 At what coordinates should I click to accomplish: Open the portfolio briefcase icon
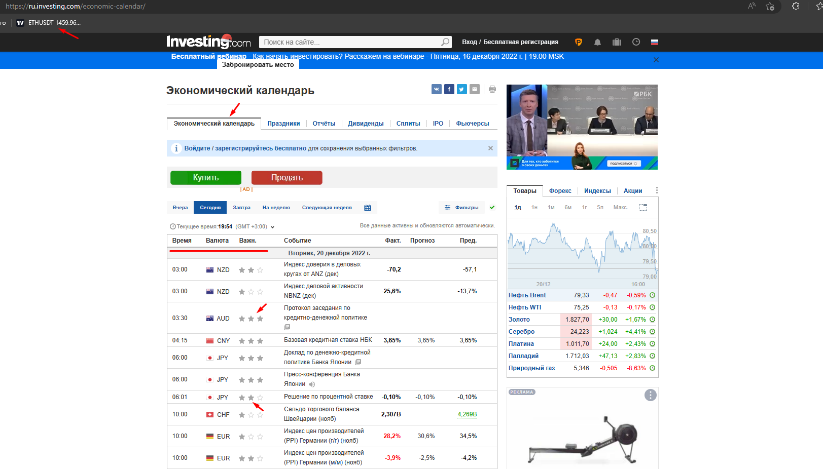point(617,42)
